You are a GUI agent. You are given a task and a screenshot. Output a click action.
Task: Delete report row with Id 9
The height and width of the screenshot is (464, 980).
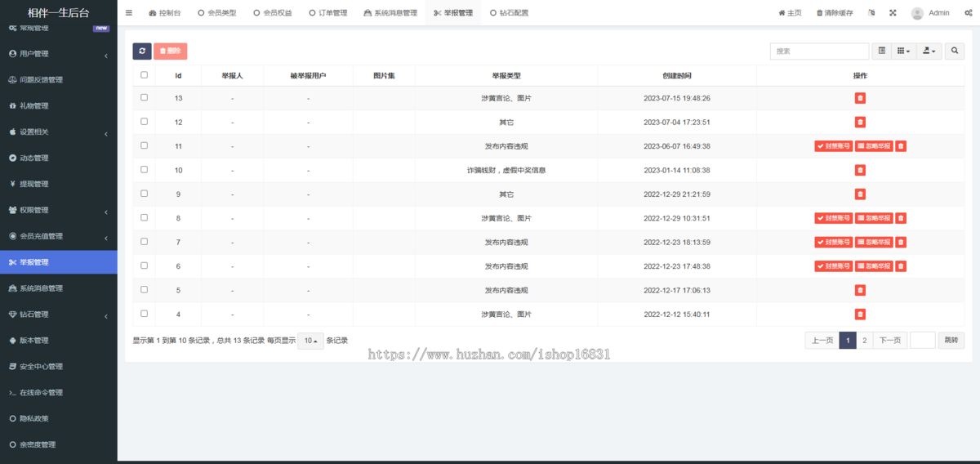(860, 194)
